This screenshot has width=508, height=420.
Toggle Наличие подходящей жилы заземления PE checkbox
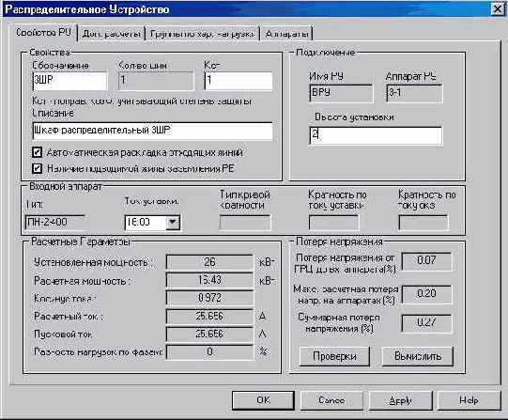point(37,168)
